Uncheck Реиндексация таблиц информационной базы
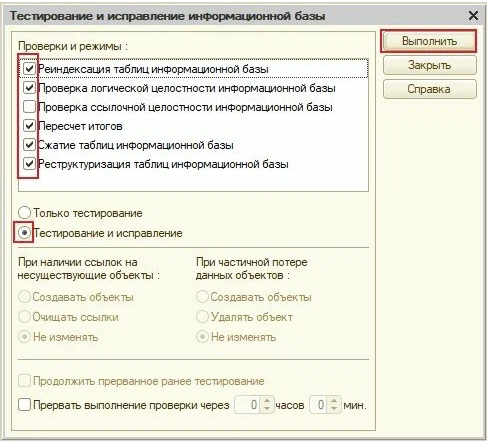 [x=29, y=69]
